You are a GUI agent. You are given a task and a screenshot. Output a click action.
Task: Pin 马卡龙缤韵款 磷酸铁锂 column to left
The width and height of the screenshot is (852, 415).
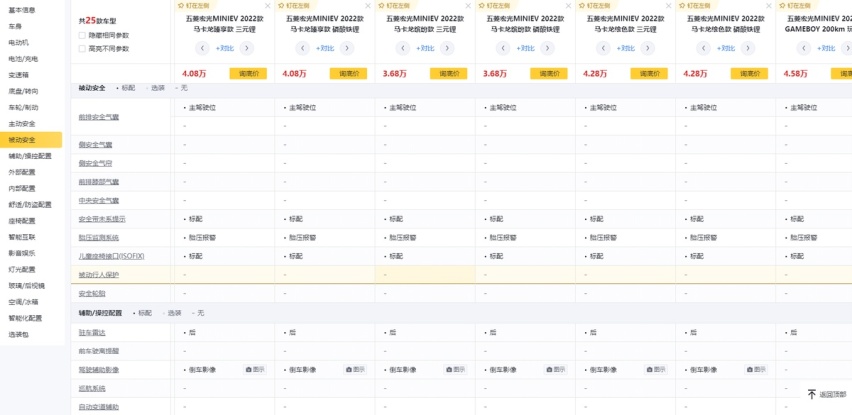click(x=492, y=5)
